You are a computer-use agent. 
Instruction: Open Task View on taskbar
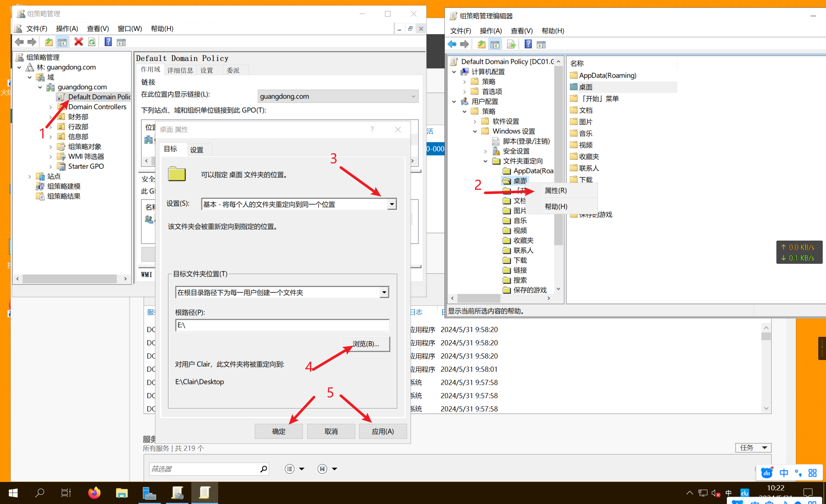tap(66, 493)
